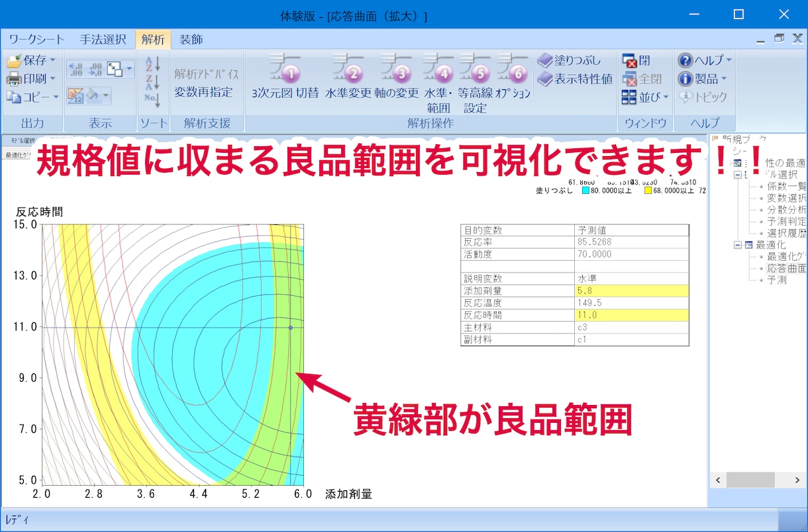The image size is (808, 532).
Task: Click the 変数再指定 button
Action: 203,92
